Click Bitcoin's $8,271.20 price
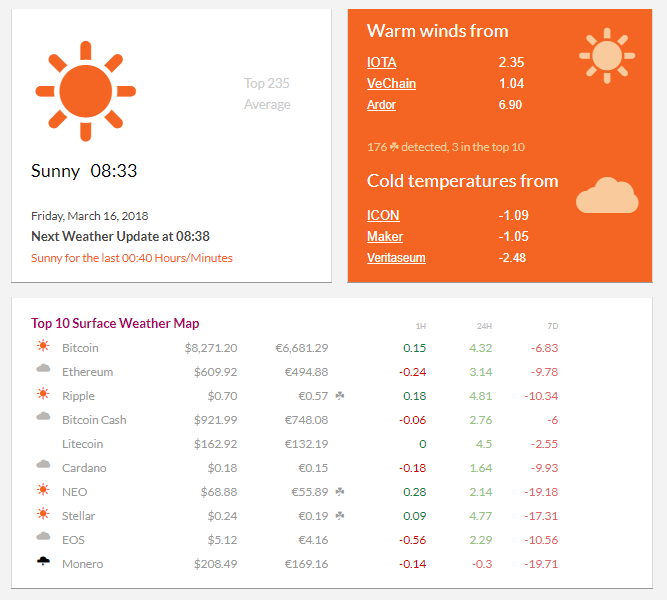Screen dimensions: 667x600 [x=211, y=348]
